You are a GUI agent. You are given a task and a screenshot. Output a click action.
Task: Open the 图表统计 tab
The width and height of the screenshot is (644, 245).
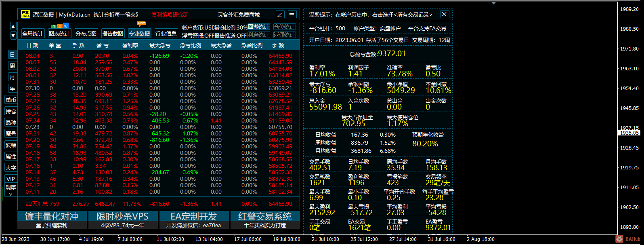click(x=59, y=34)
